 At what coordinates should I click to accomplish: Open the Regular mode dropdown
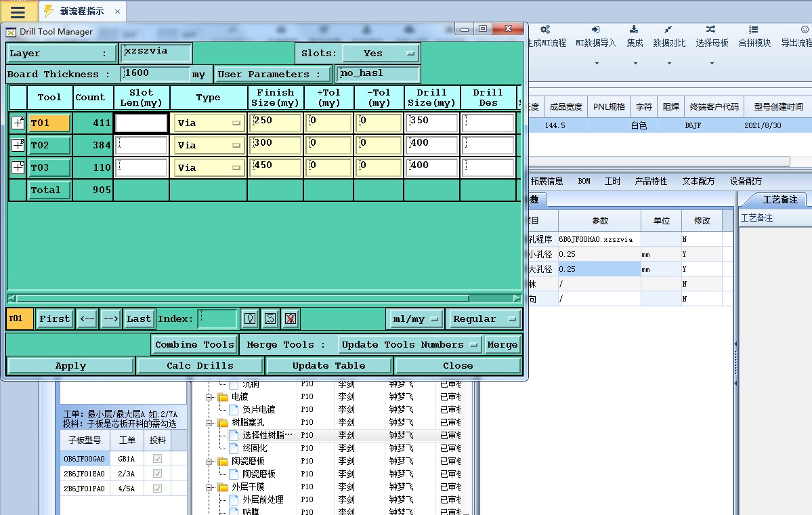point(484,318)
